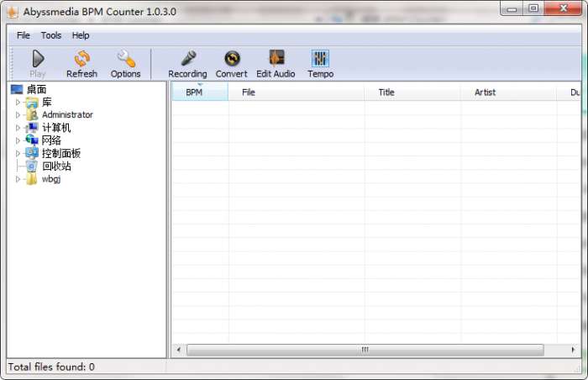588x380 pixels.
Task: Click the 'Total files found: 0' status text
Action: click(x=51, y=367)
